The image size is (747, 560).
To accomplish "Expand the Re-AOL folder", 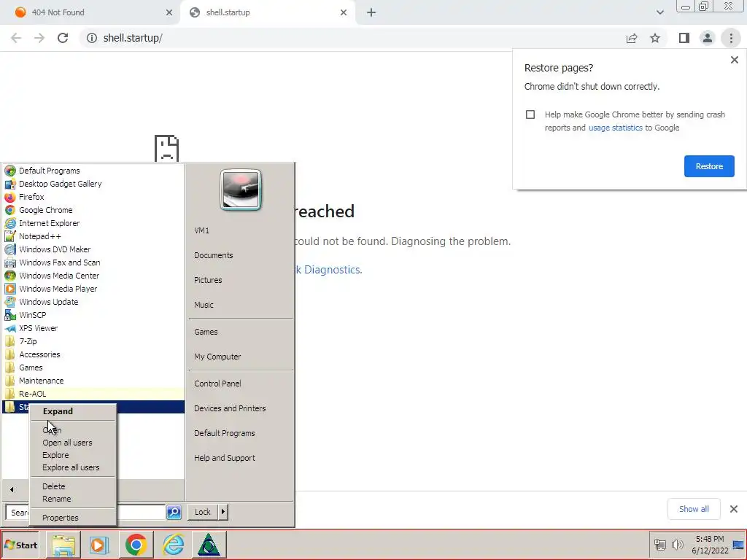I will coord(93,394).
